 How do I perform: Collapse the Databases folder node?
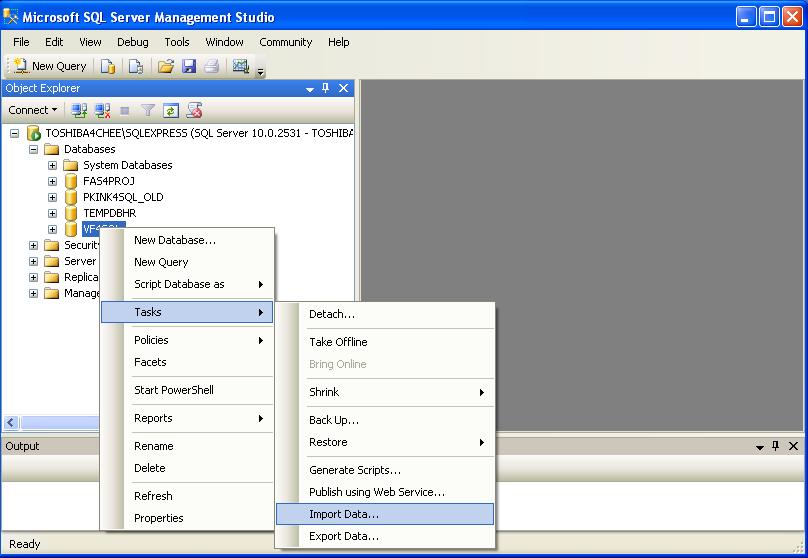click(33, 149)
